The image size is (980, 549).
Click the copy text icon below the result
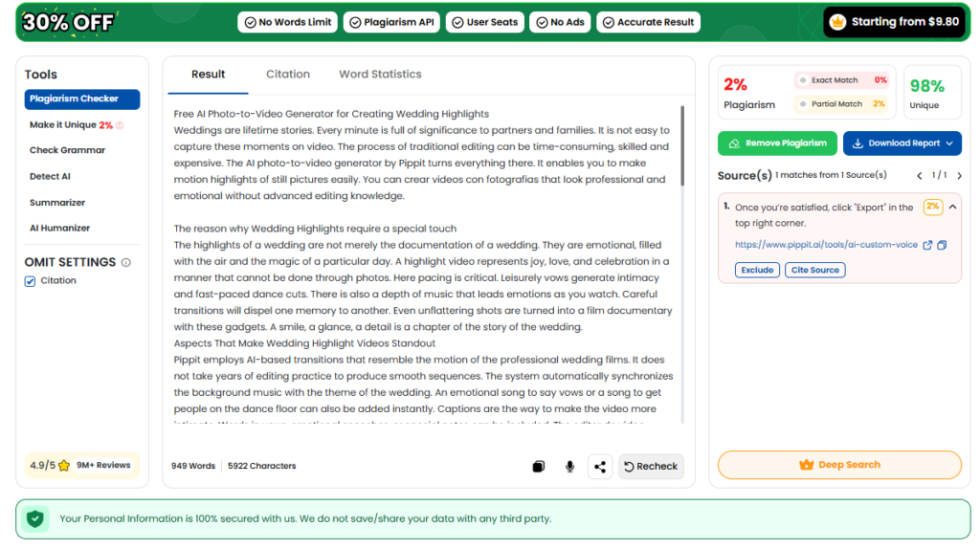click(539, 467)
